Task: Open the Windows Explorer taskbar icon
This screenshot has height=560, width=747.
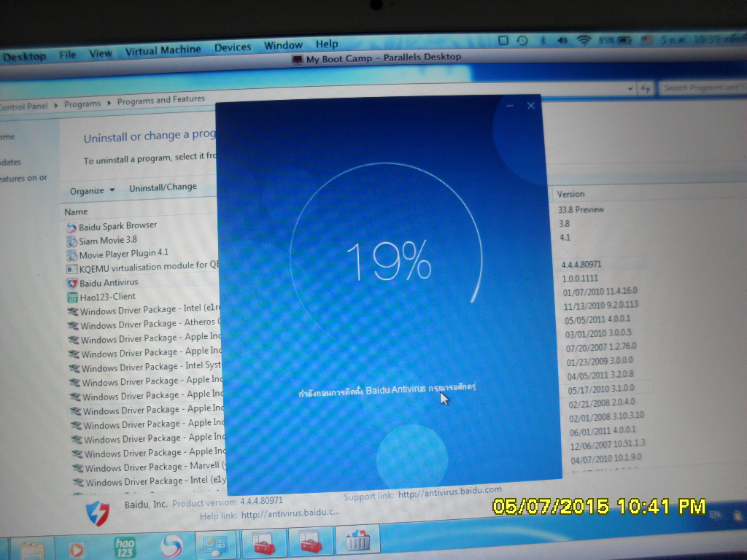Action: tap(31, 550)
